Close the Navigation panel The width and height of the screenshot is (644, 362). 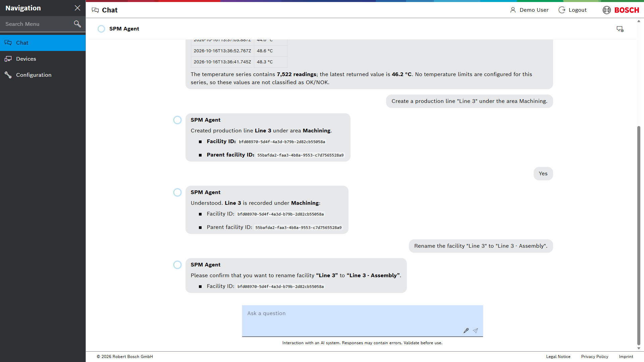click(x=77, y=8)
